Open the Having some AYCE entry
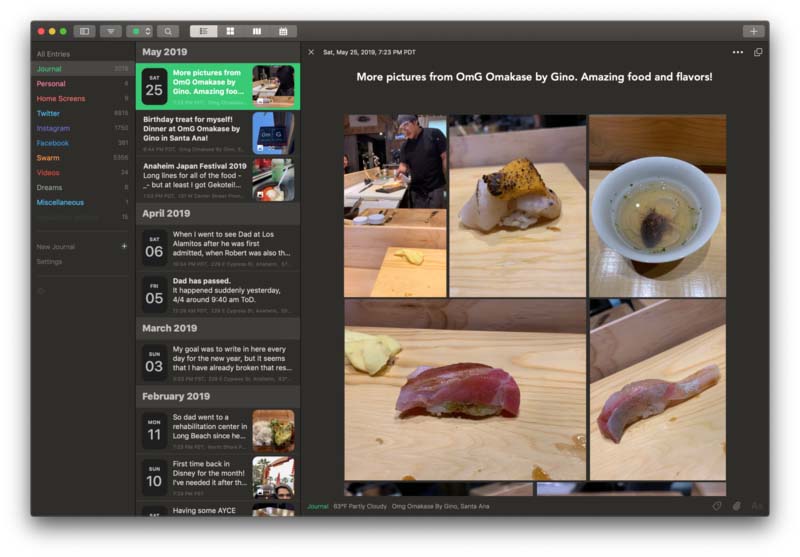800x557 pixels. coord(218,510)
